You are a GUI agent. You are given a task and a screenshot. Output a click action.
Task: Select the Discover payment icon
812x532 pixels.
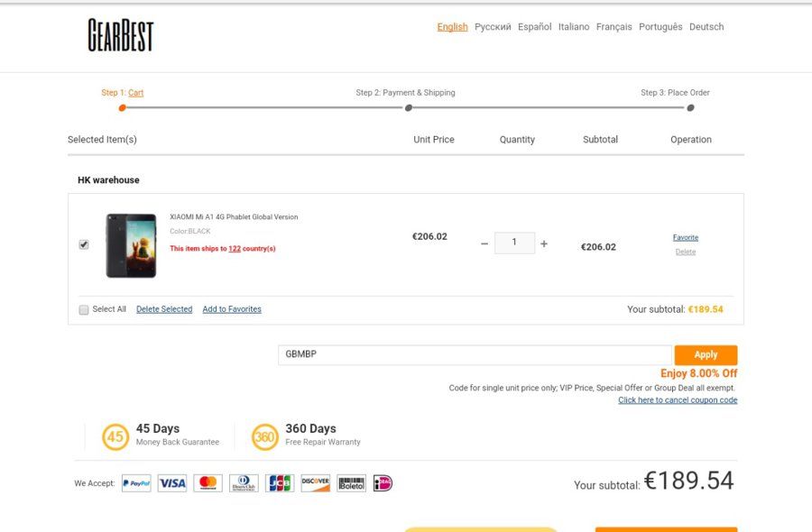tap(316, 482)
